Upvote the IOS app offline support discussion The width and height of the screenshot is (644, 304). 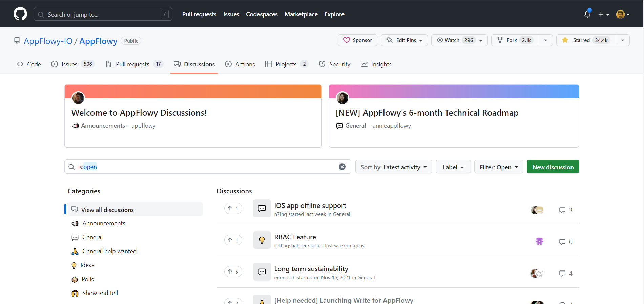(x=233, y=208)
